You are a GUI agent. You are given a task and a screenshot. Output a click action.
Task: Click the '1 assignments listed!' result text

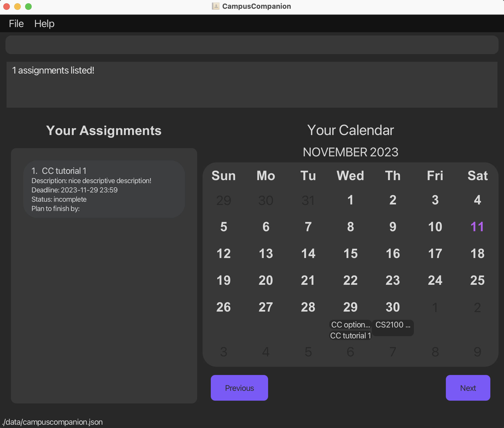coord(53,71)
